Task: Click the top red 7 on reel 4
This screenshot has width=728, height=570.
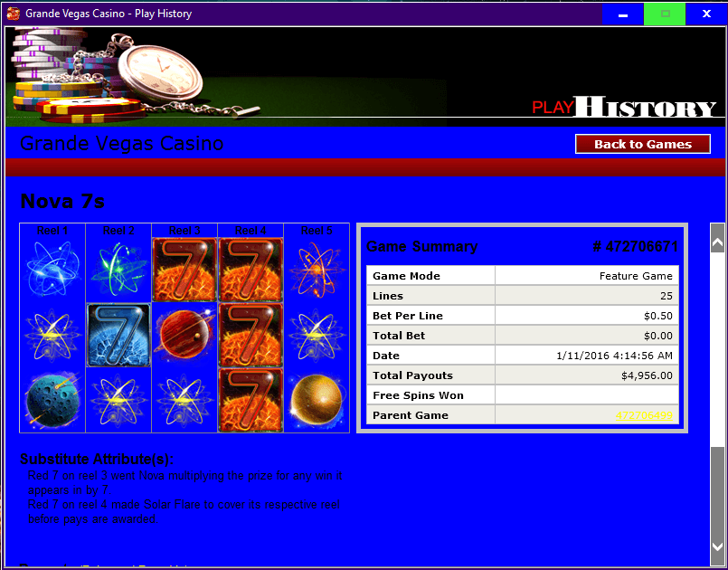Action: click(x=251, y=270)
